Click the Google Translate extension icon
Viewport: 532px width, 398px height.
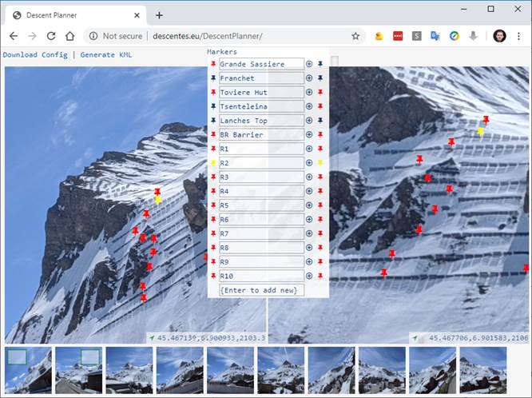(x=435, y=36)
